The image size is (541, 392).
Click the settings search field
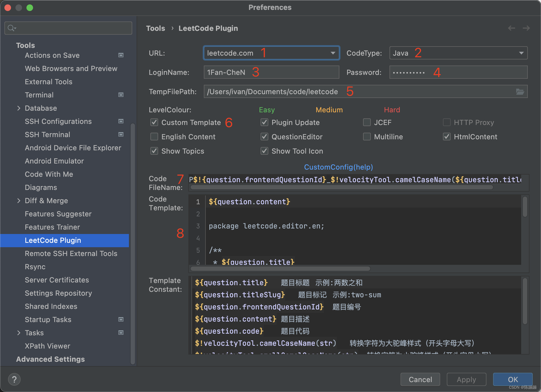tap(68, 28)
